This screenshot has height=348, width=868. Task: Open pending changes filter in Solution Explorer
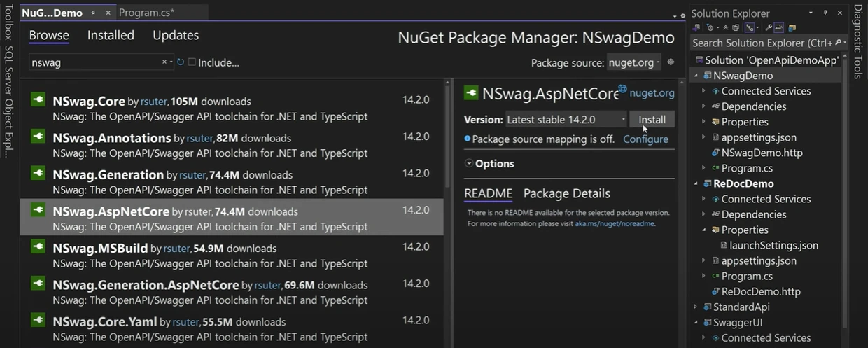point(710,27)
